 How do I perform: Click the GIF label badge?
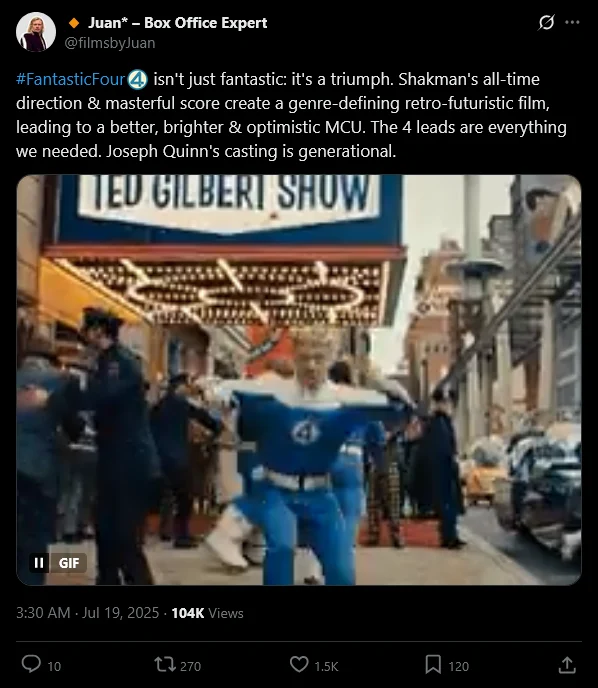pyautogui.click(x=69, y=563)
